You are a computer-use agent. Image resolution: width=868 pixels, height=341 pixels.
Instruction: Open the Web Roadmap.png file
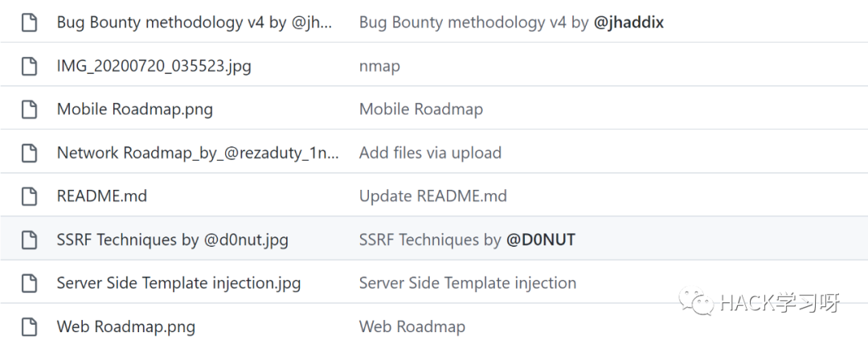(x=126, y=327)
